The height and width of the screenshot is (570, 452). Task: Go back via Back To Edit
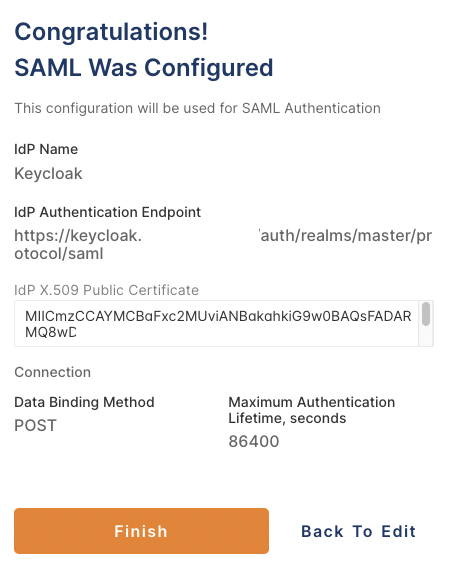[358, 531]
